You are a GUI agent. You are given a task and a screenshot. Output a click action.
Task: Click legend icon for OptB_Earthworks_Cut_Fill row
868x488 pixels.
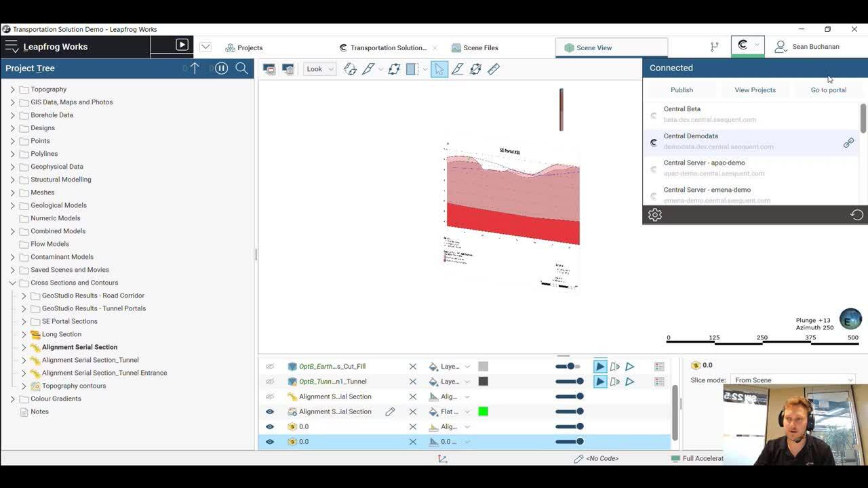click(x=659, y=367)
